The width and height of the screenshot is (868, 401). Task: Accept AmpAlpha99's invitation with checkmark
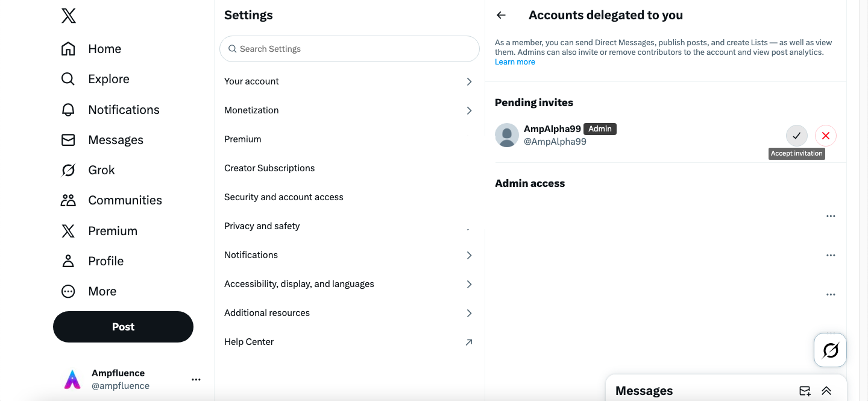click(x=796, y=136)
